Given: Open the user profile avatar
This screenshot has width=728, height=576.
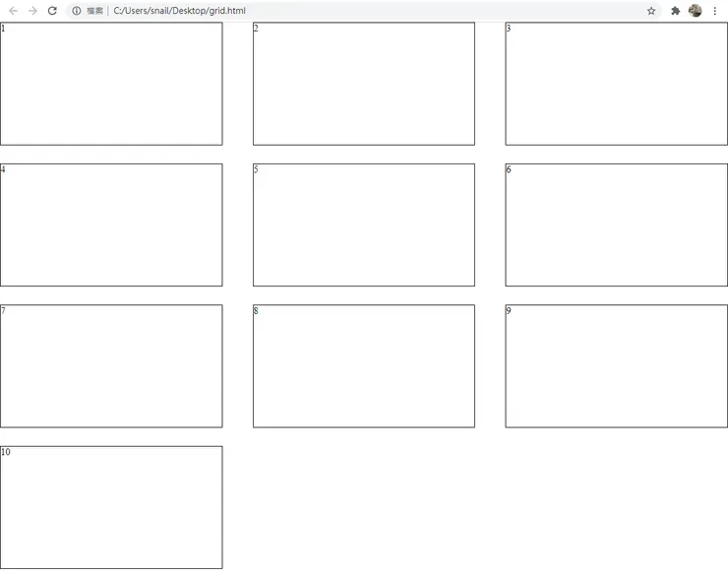Looking at the screenshot, I should 695,10.
